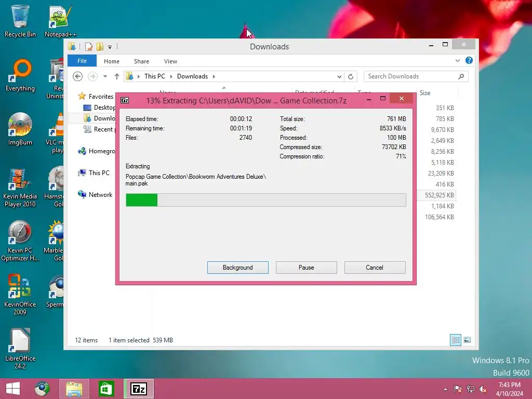
Task: Open the Home ribbon tab
Action: [112, 61]
